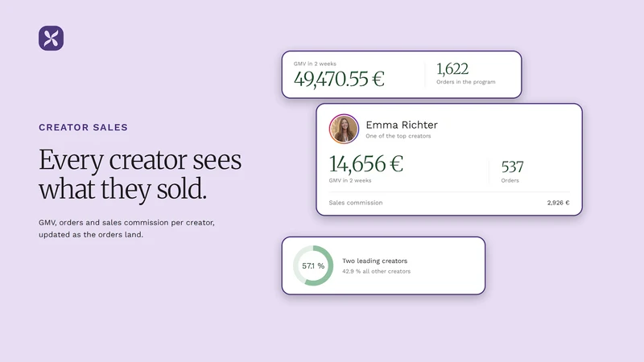
Task: Open Emma Richter's profile avatar
Action: [x=344, y=129]
